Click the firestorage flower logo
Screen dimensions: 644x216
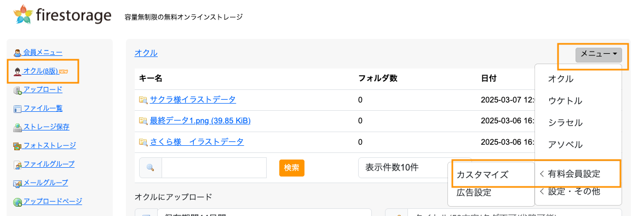23,15
